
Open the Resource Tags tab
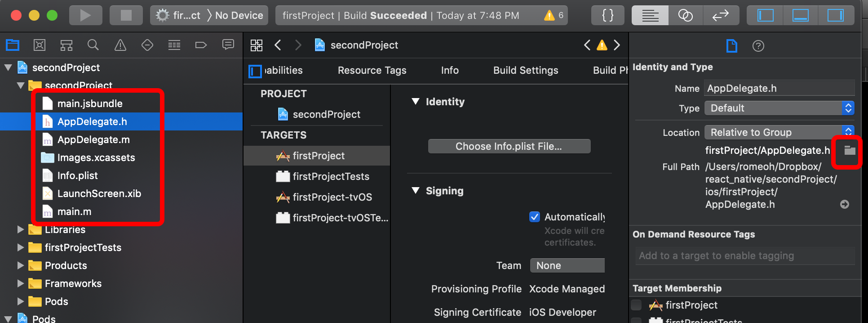point(372,70)
